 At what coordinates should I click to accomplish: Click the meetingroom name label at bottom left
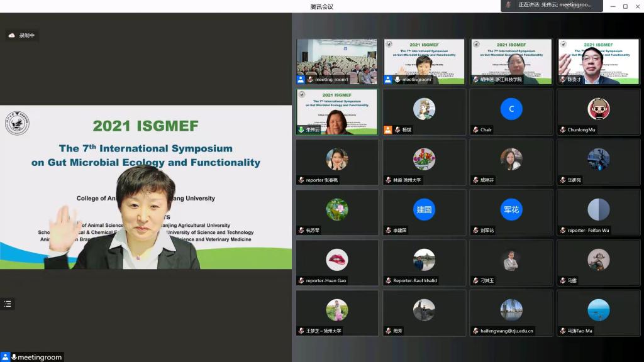tap(39, 357)
